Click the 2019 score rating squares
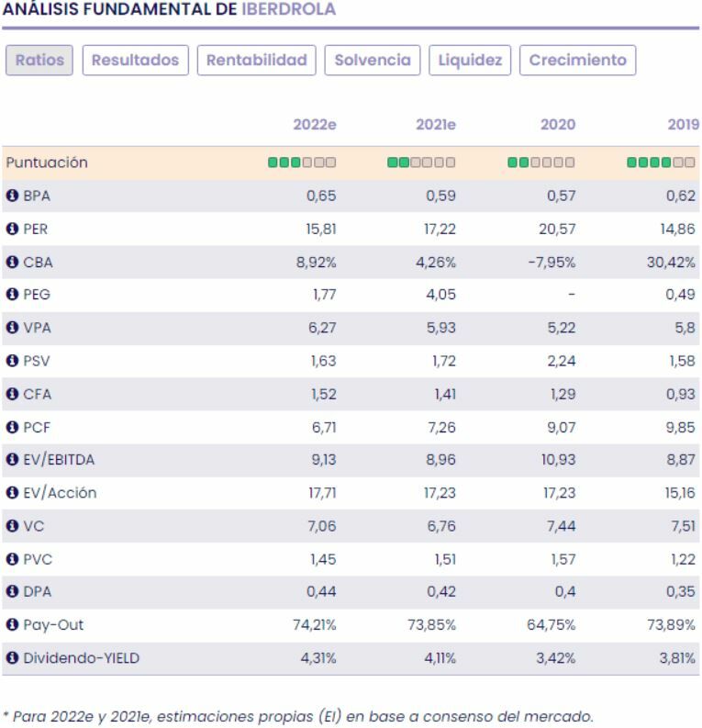Screen dimensions: 702x728 coord(661,162)
